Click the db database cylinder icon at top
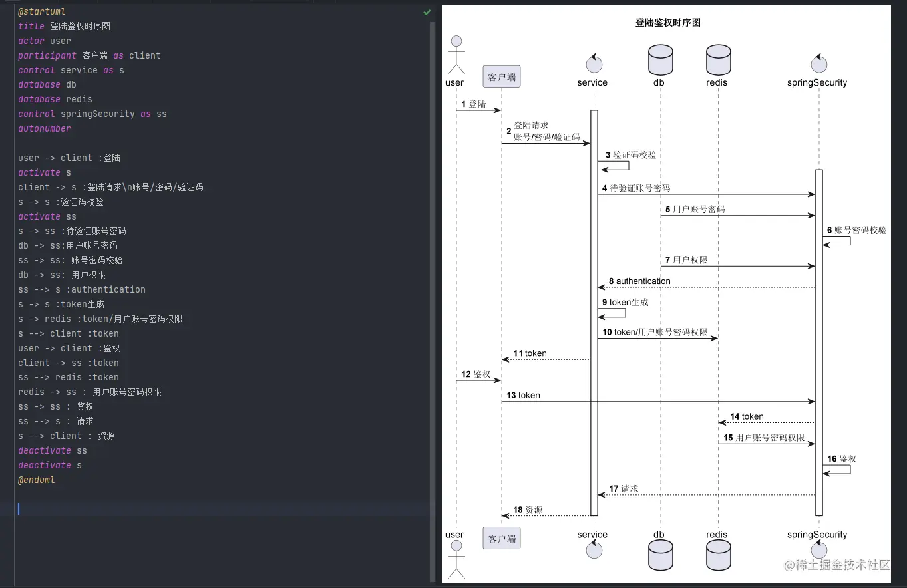Viewport: 907px width, 588px height. tap(660, 60)
